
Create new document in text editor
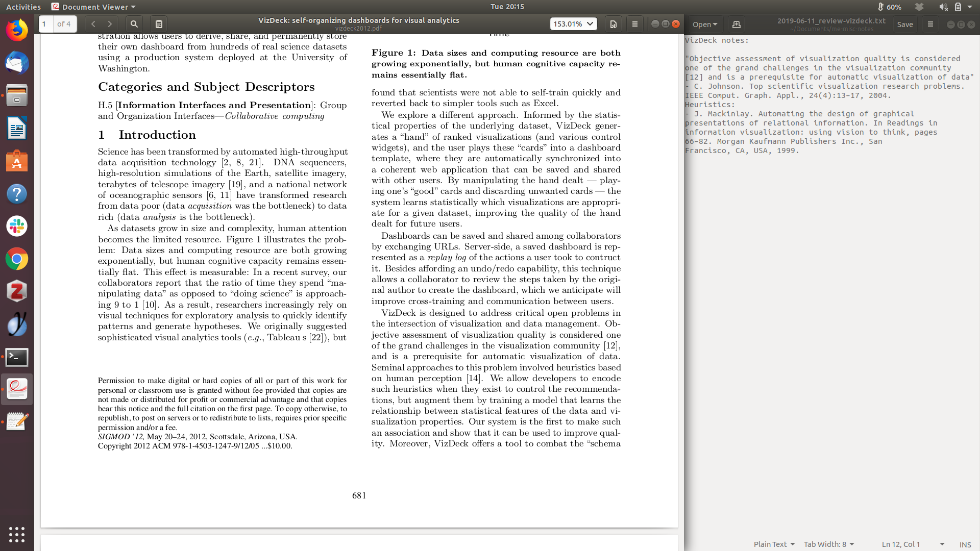[736, 24]
